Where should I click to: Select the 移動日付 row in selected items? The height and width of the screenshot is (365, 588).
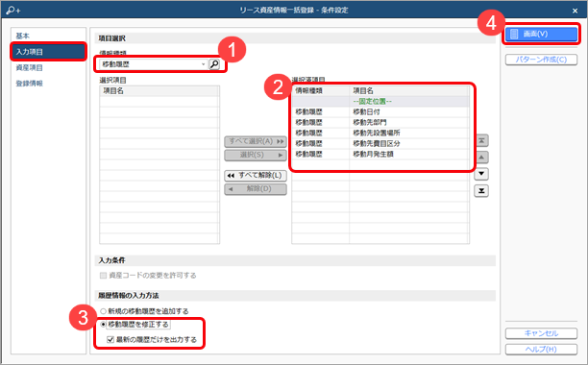coord(380,112)
